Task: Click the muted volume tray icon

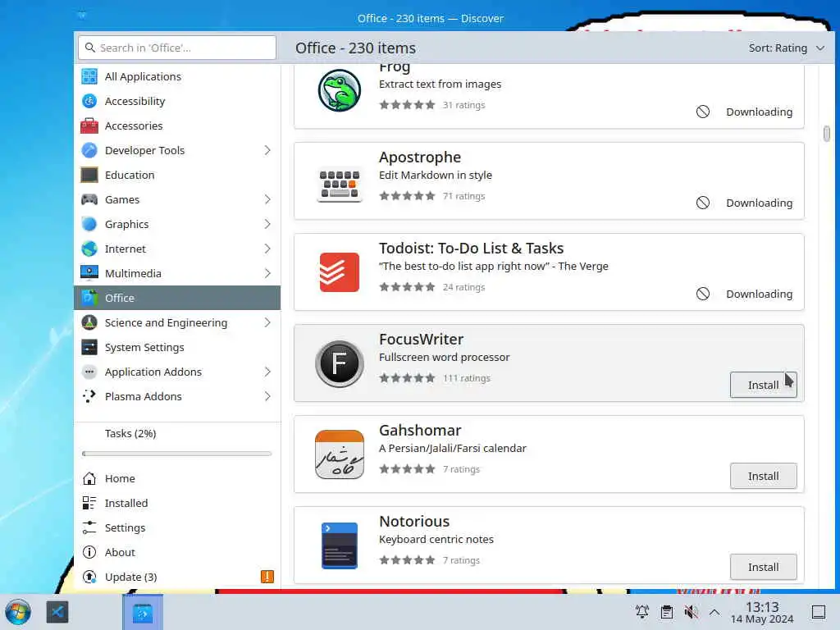Action: [691, 611]
